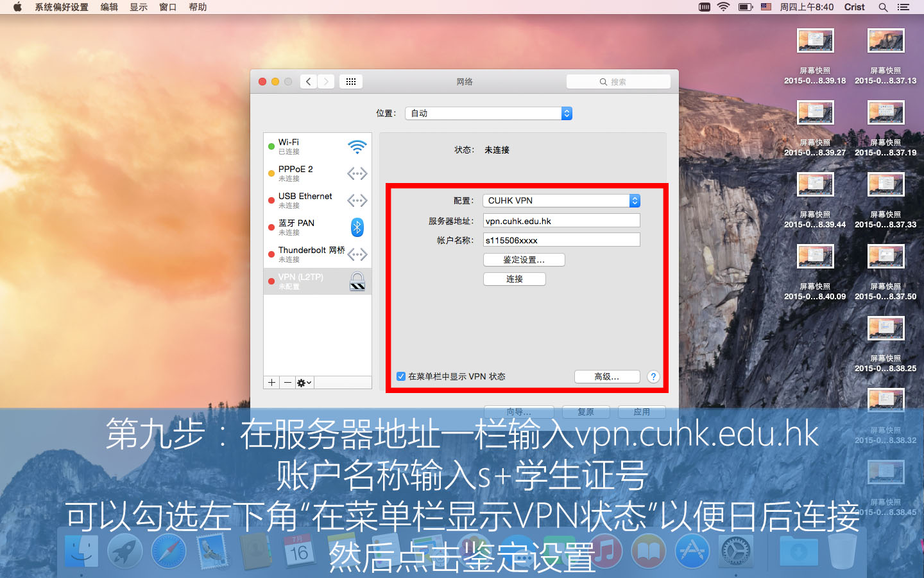This screenshot has width=924, height=578.
Task: Show all preferences using the grid icon
Action: (x=351, y=82)
